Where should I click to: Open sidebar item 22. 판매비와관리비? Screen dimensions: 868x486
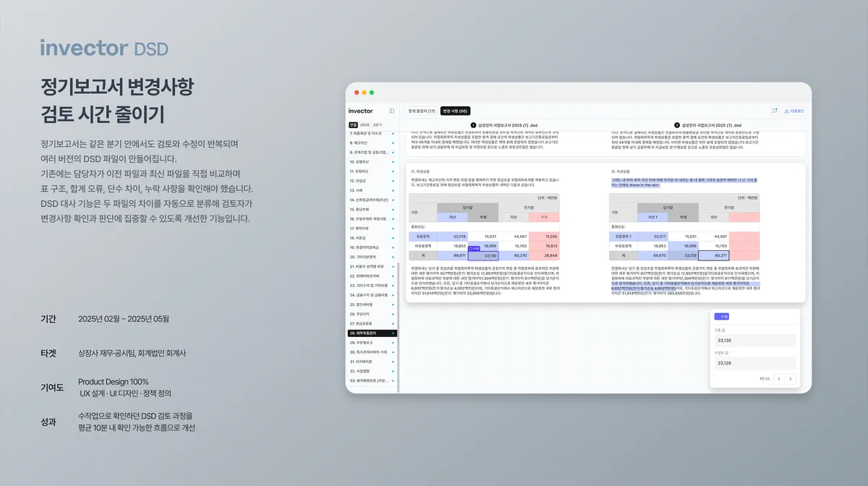click(x=373, y=276)
